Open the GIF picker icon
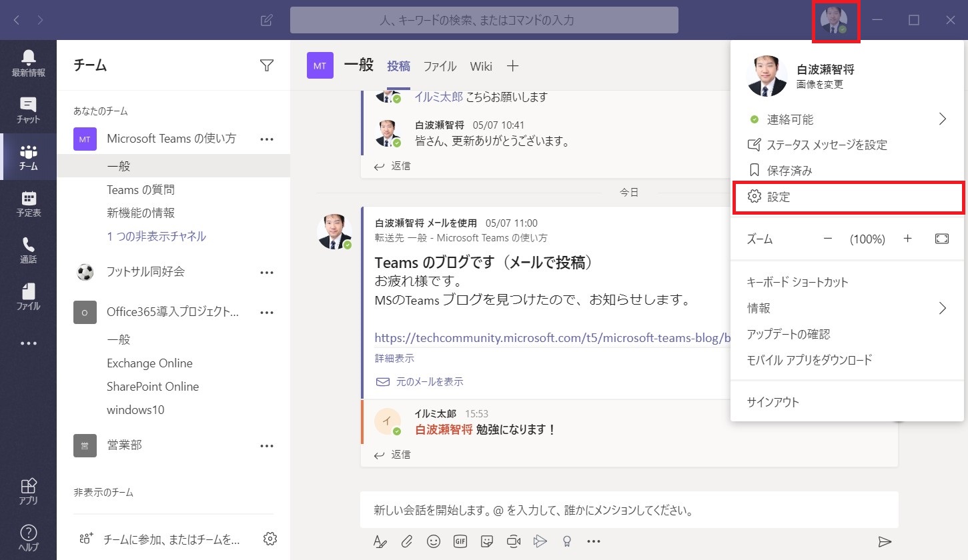968x560 pixels. tap(460, 541)
